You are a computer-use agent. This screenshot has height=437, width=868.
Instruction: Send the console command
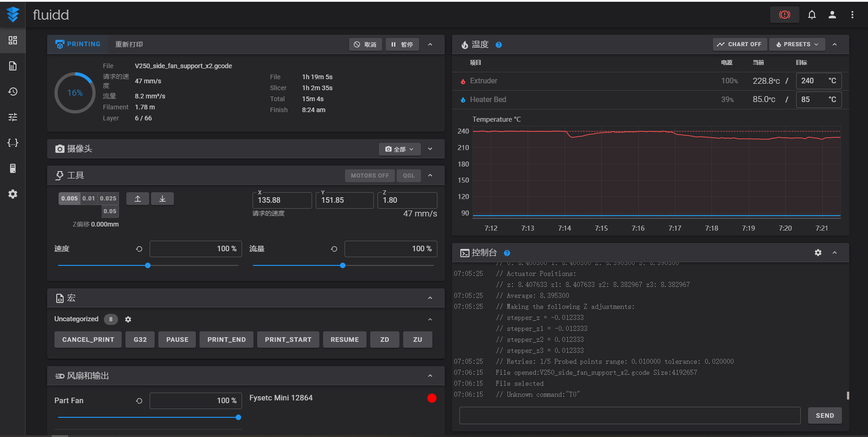pyautogui.click(x=825, y=415)
